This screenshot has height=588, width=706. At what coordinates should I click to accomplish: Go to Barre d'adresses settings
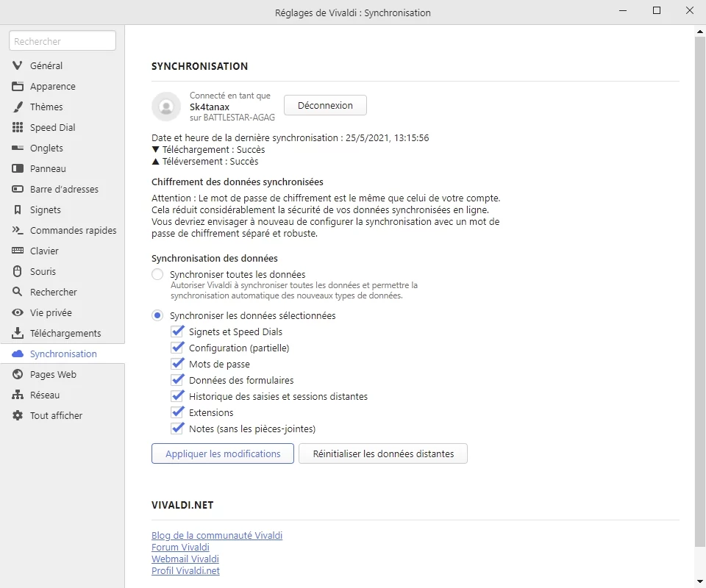pyautogui.click(x=62, y=190)
